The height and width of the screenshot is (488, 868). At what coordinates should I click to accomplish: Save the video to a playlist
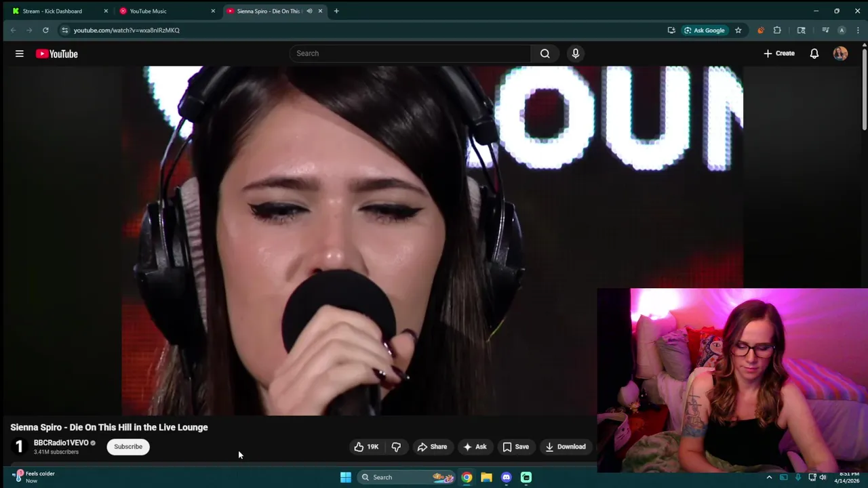pyautogui.click(x=515, y=447)
